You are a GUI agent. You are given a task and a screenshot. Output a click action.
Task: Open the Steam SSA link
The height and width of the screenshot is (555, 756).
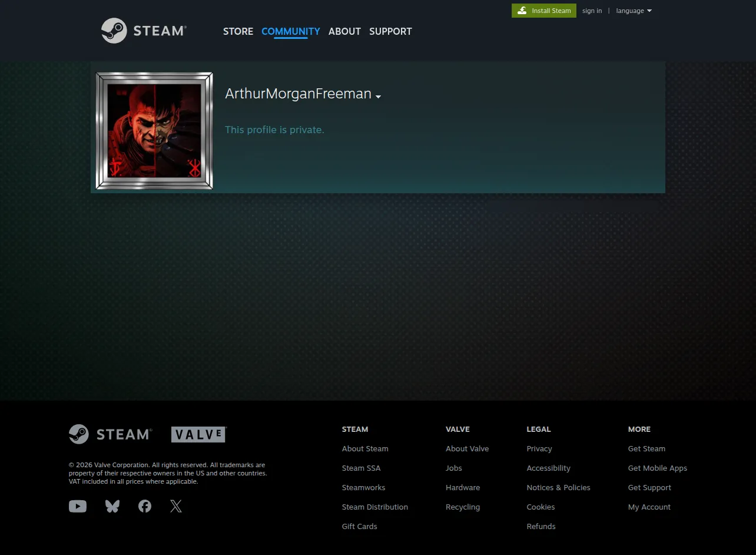tap(362, 468)
